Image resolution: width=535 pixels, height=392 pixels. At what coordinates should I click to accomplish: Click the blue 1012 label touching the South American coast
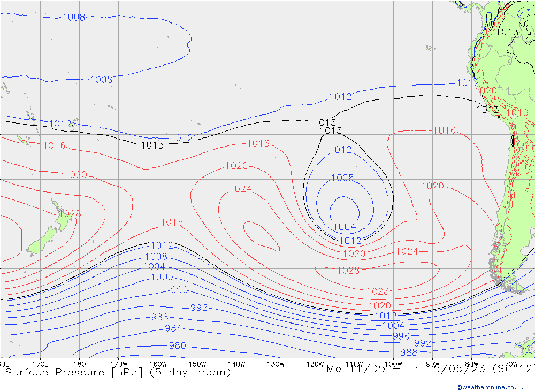pos(468,83)
